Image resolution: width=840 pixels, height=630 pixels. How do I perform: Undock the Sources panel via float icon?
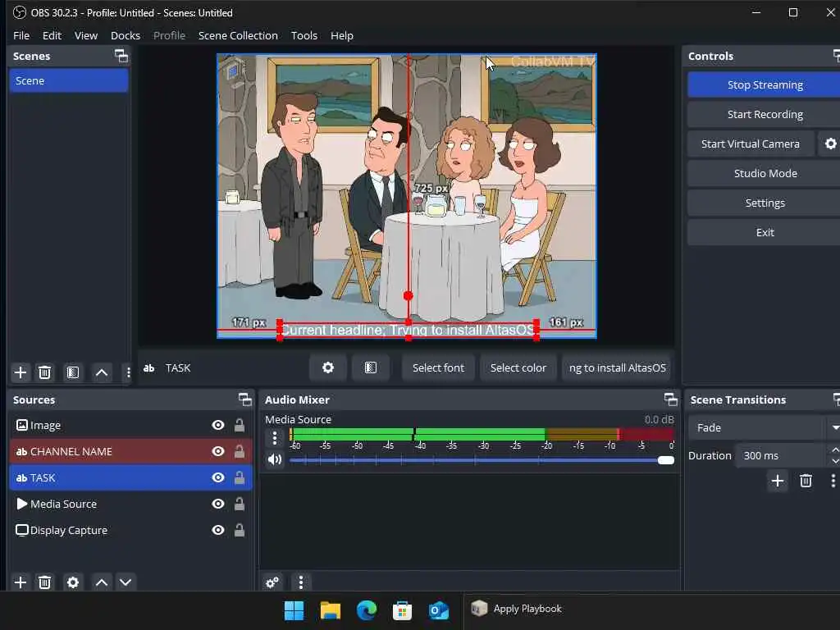[x=244, y=399]
